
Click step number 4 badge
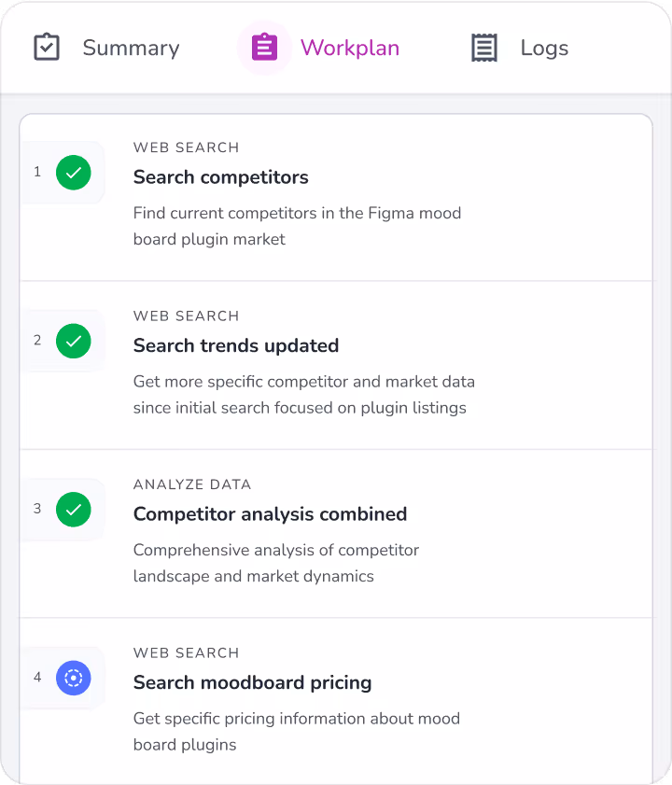pos(37,678)
